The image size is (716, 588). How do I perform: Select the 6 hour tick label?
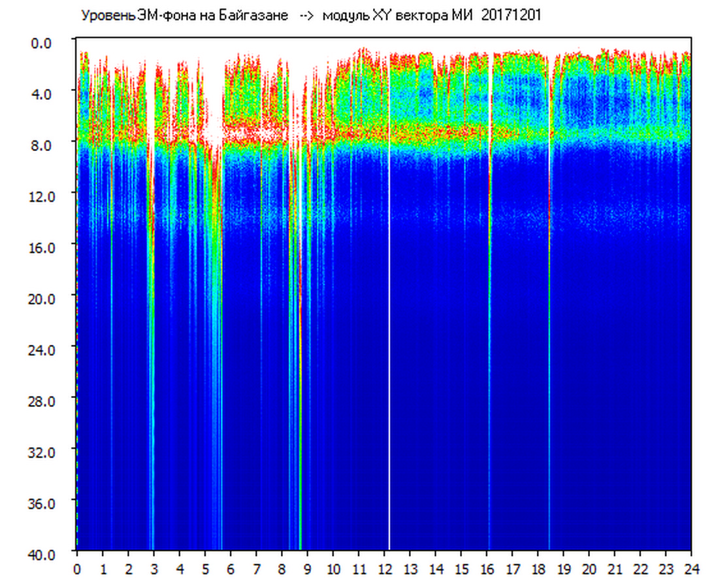pos(231,568)
